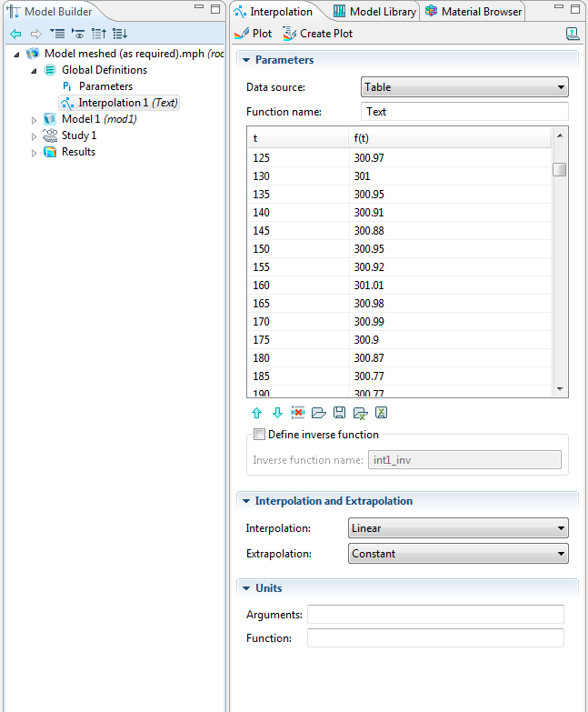Screen dimensions: 588x712
Task: Click the Function name input field
Action: tap(464, 112)
